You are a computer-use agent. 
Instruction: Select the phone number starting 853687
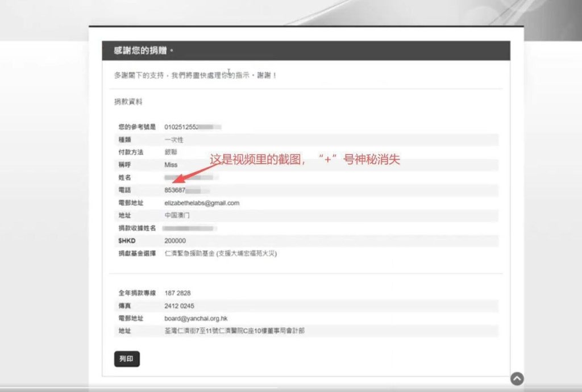173,190
